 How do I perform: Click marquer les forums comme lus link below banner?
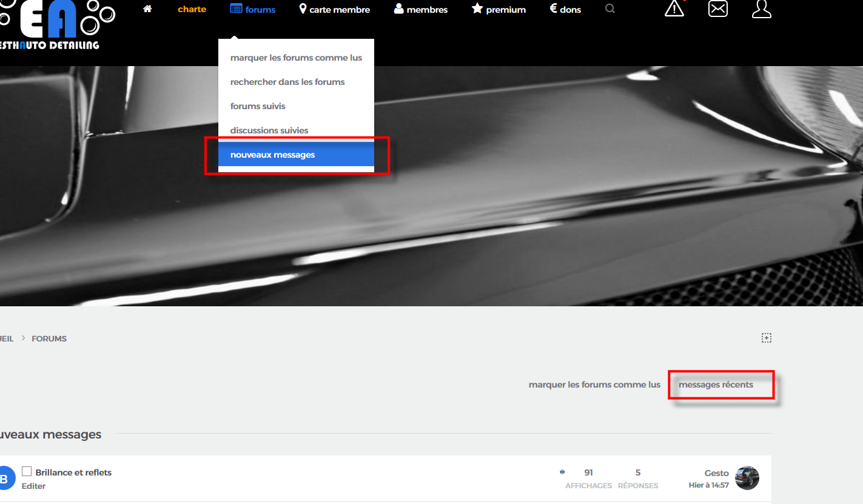[x=594, y=385]
